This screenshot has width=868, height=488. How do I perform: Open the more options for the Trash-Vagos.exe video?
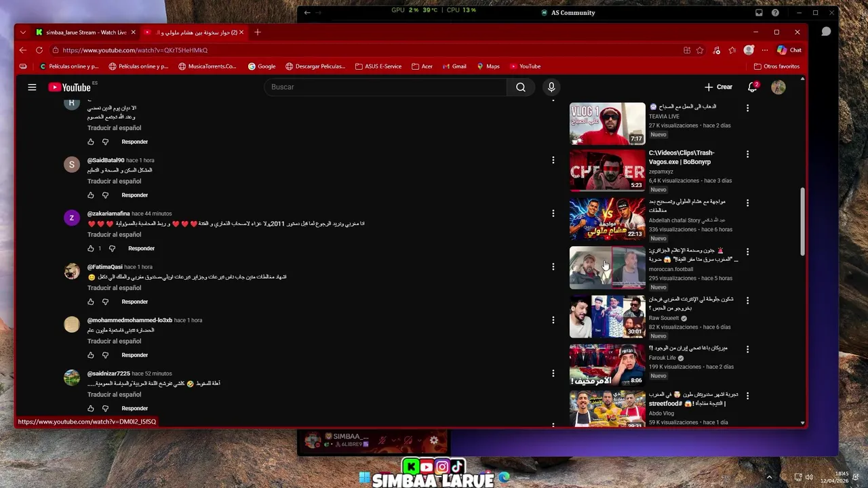click(747, 155)
